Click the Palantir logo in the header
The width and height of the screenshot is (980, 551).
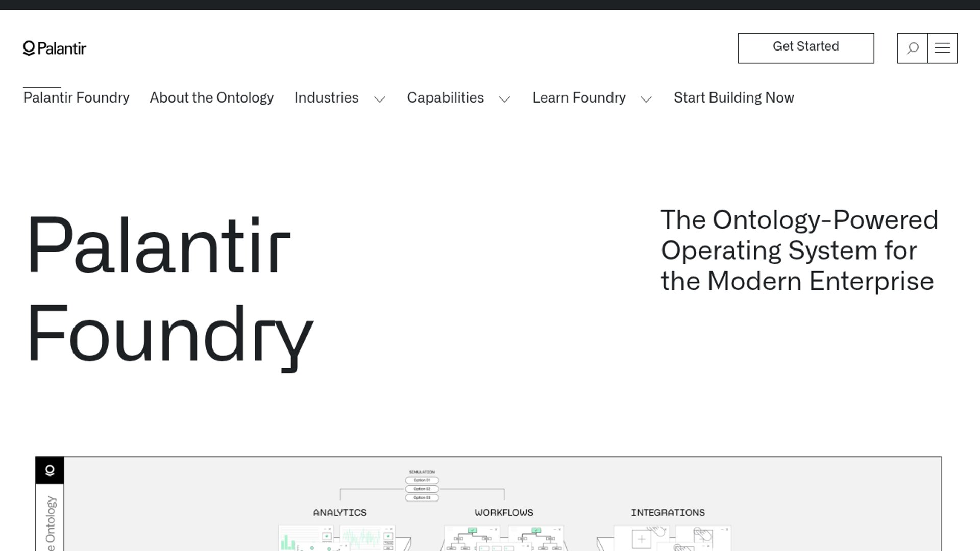(55, 48)
